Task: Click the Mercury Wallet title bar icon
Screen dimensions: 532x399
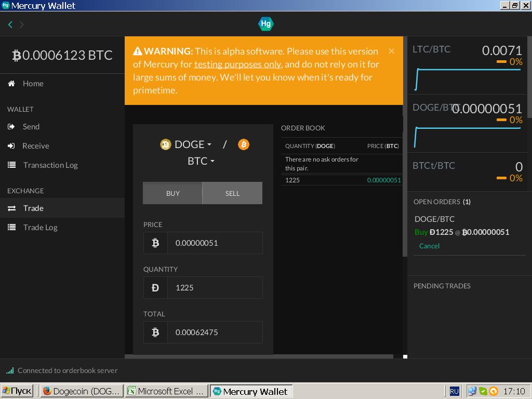Action: tap(5, 5)
